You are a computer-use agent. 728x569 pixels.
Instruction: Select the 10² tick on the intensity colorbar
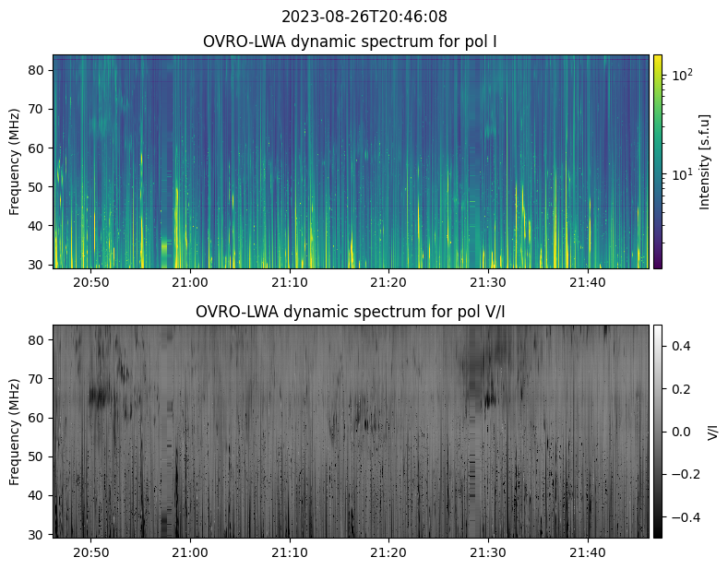tap(682, 74)
